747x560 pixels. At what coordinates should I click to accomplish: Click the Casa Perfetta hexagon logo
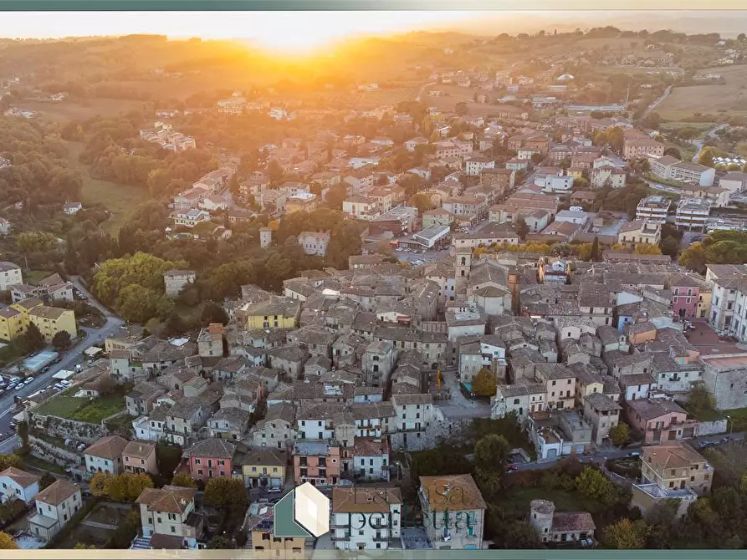pos(301,511)
